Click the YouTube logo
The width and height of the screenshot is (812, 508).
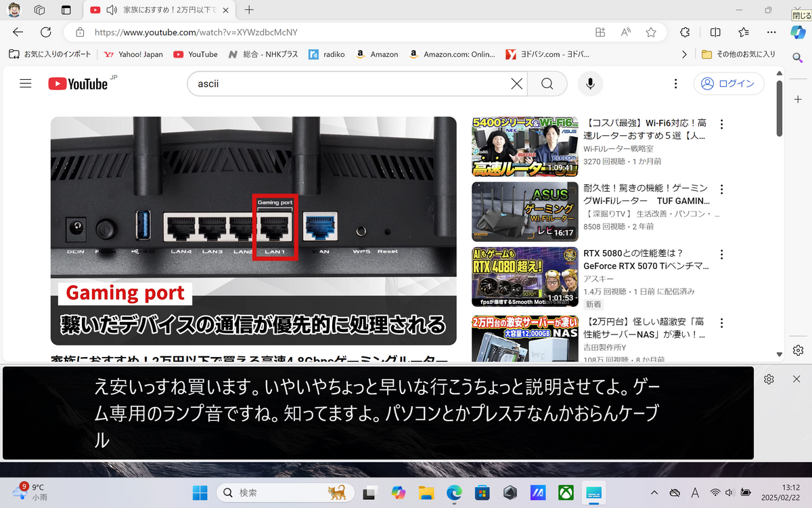78,84
